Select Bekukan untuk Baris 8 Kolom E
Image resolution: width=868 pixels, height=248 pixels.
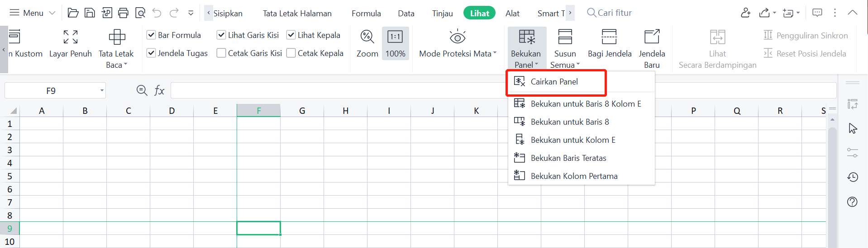[582, 103]
